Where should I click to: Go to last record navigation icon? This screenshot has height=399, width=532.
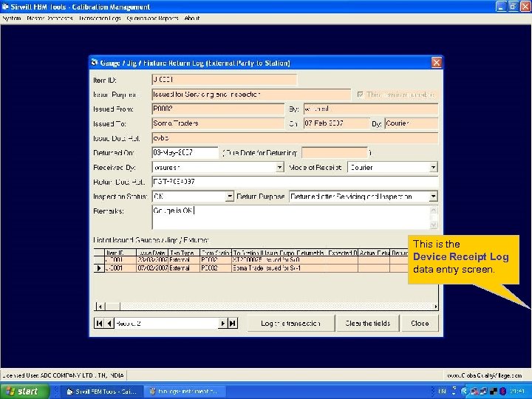coord(233,324)
